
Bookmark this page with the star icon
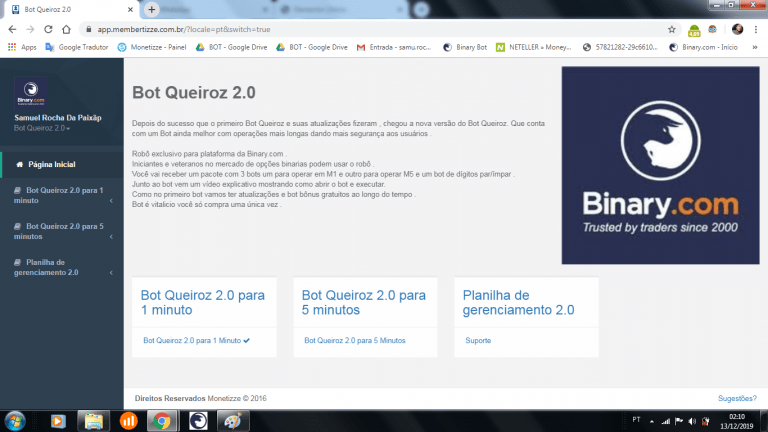coord(672,29)
